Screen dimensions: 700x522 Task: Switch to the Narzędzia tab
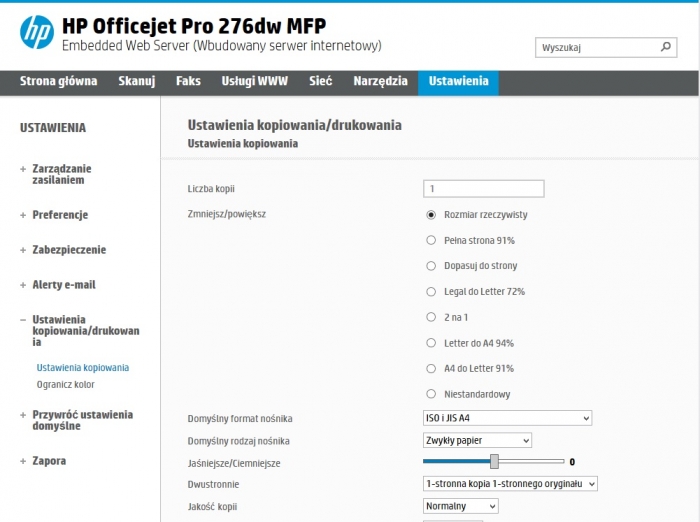coord(380,81)
